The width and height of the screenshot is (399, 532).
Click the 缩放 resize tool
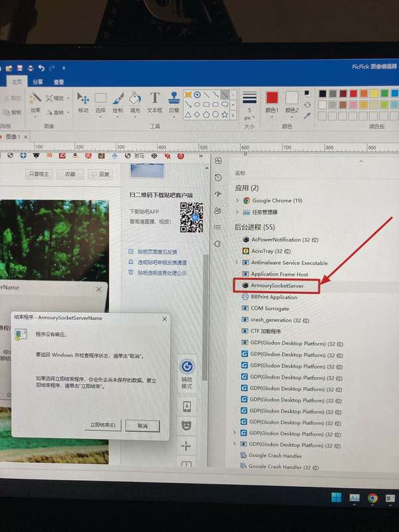tap(55, 98)
